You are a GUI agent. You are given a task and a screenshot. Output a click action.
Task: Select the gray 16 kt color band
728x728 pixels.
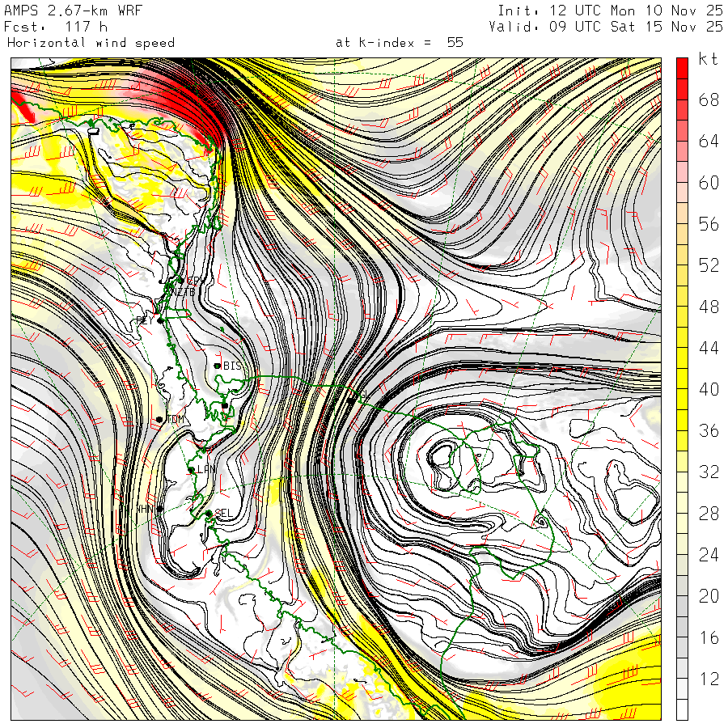click(x=682, y=637)
